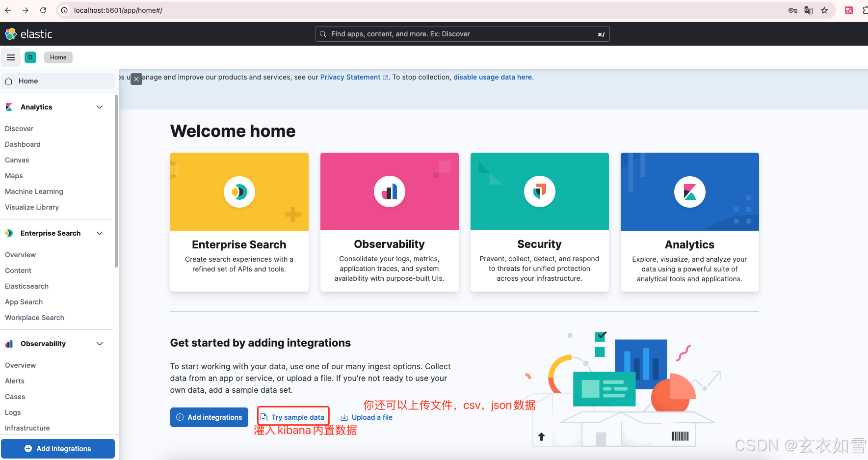Image resolution: width=868 pixels, height=460 pixels.
Task: Click Upload a file link
Action: pos(367,417)
